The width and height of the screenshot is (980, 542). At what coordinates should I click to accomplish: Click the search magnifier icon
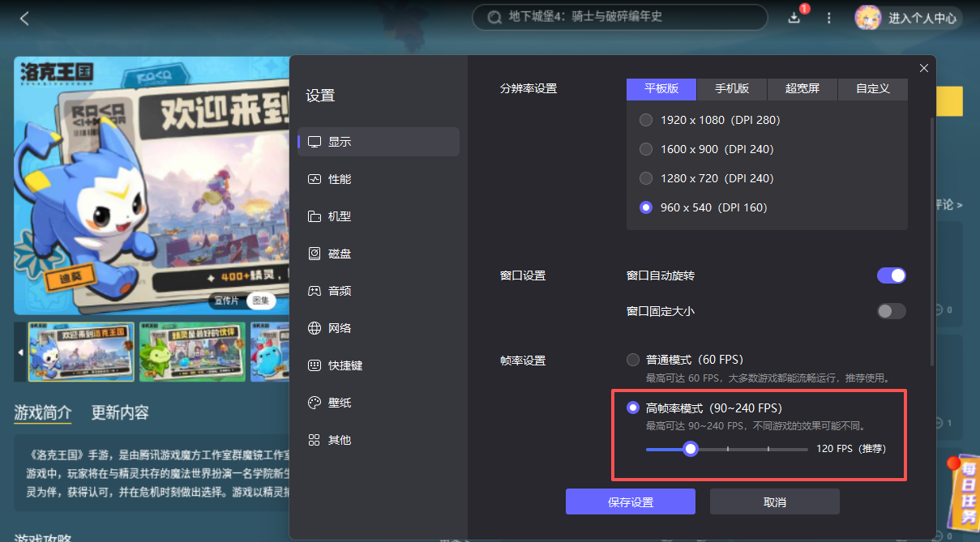(493, 17)
